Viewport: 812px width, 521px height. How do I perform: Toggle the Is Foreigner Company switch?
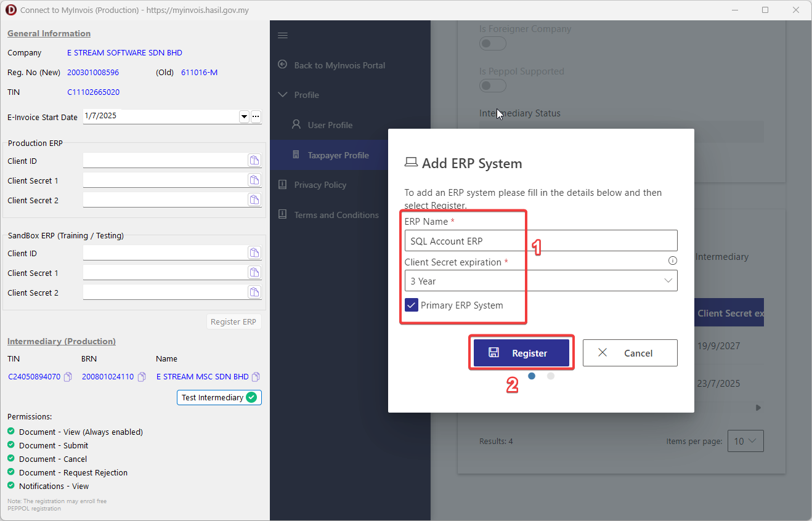493,44
